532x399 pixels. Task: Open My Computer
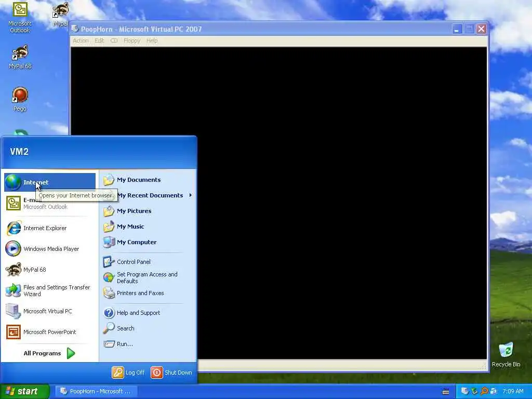point(148,242)
